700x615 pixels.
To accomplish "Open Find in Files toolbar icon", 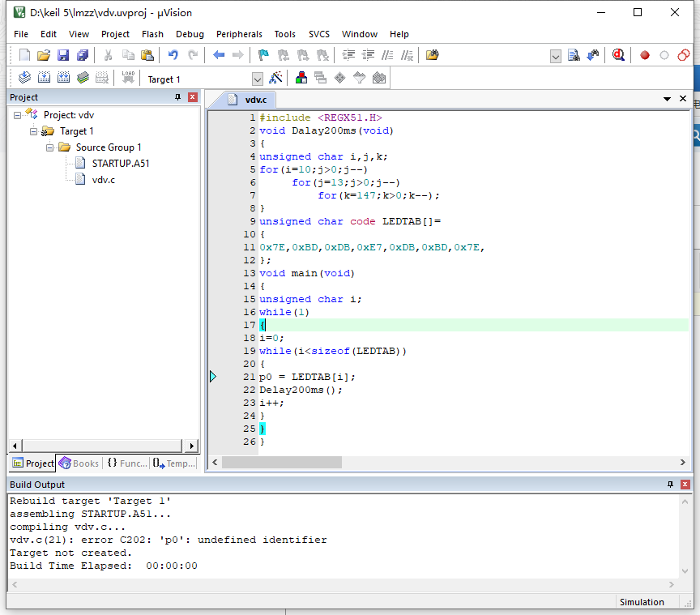I will [x=432, y=55].
